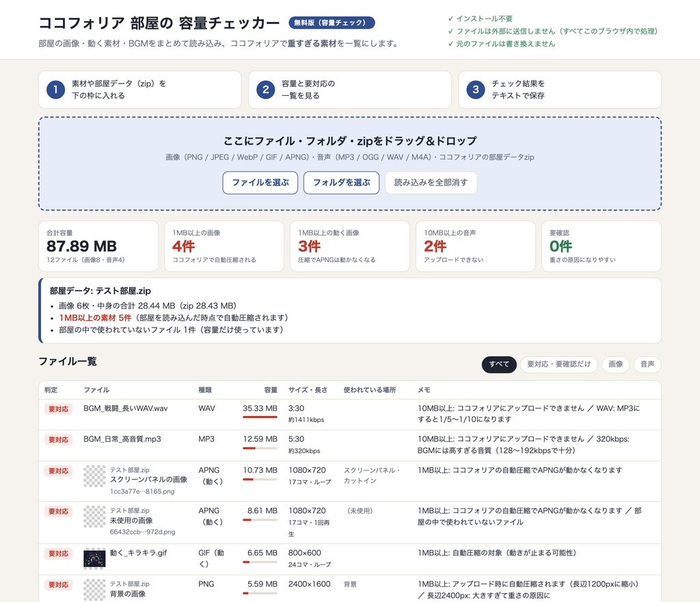This screenshot has width=700, height=602.
Task: Click the size bar under 35.33 MB
Action: [x=260, y=417]
